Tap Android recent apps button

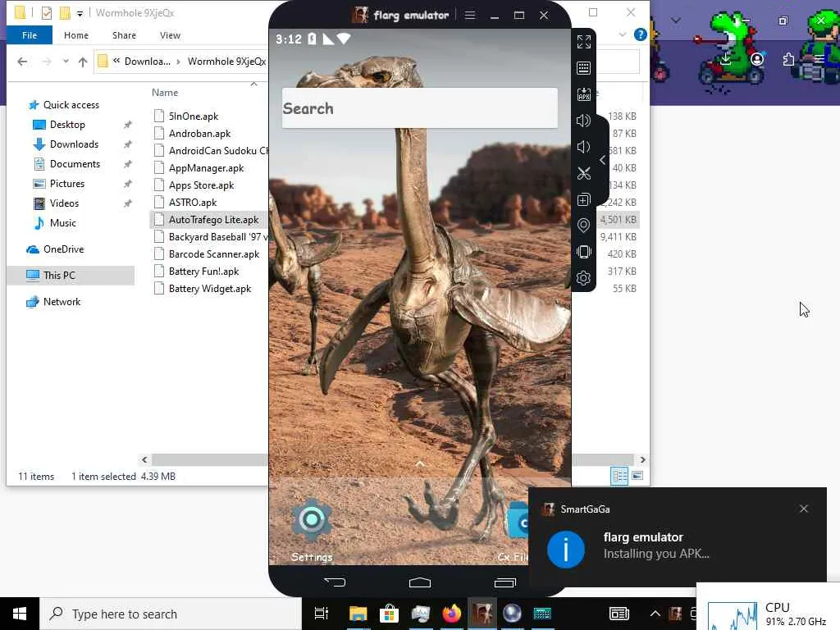click(x=504, y=582)
